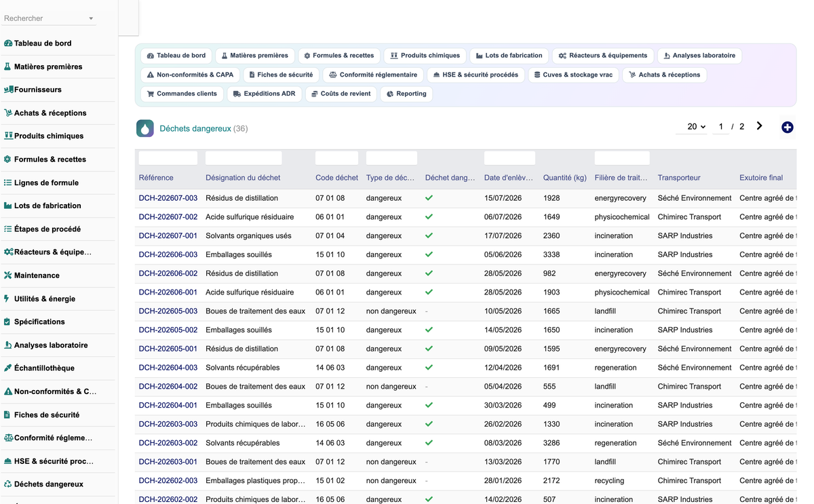Click the Lignes de formule list icon

(8, 182)
